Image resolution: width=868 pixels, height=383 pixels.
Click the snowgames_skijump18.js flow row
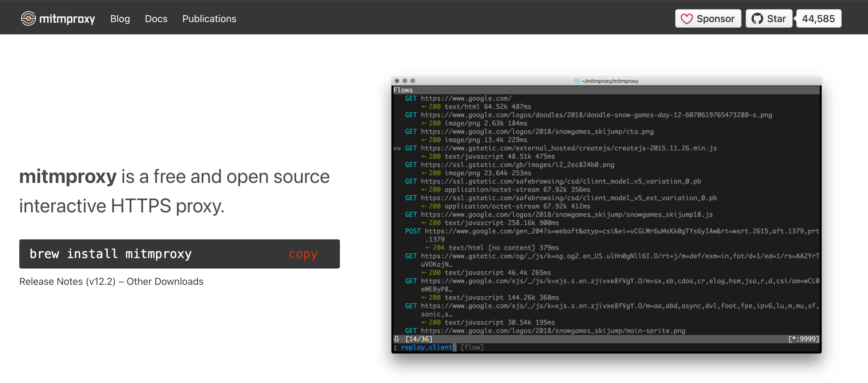559,215
